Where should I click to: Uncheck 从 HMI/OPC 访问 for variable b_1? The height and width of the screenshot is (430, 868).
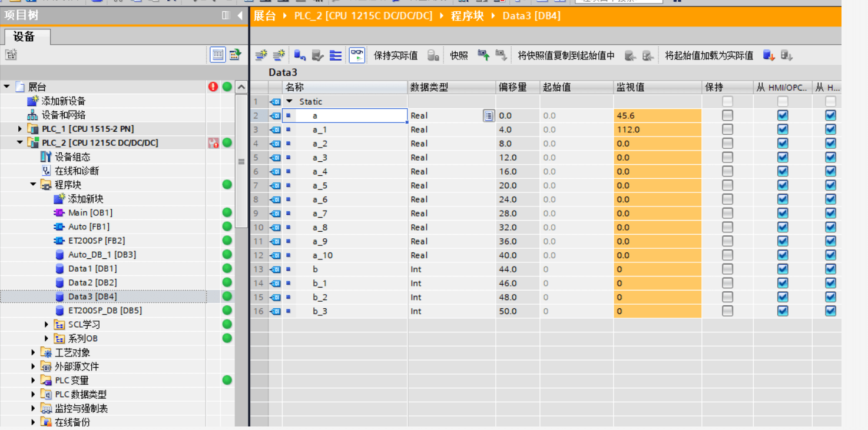coord(783,283)
